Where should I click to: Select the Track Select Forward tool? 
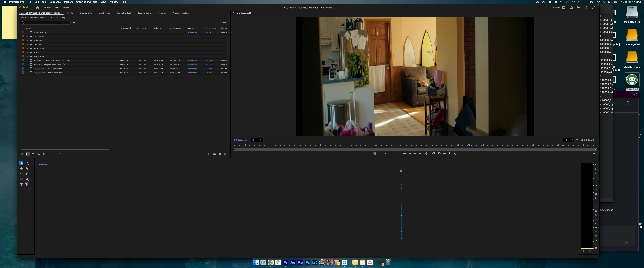pyautogui.click(x=27, y=163)
